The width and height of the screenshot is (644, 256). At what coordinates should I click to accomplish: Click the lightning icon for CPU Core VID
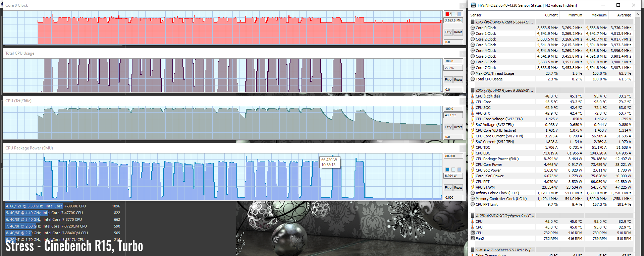(473, 130)
